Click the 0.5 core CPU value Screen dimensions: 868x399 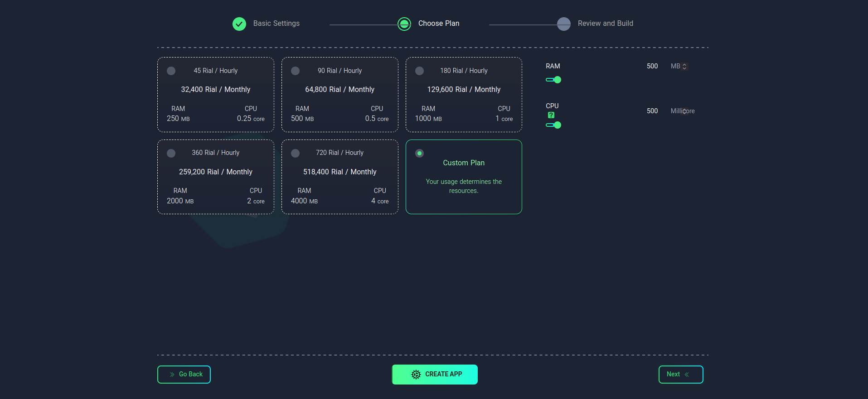coord(377,119)
